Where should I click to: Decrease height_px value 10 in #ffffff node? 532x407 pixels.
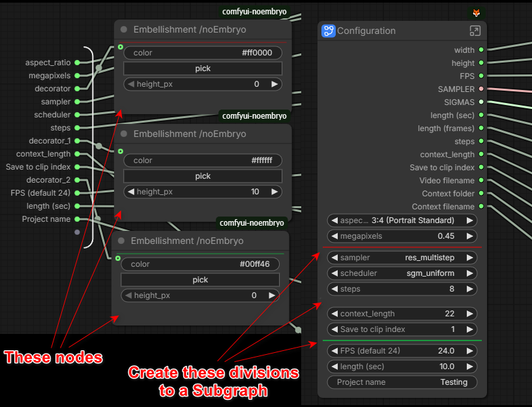tap(131, 192)
